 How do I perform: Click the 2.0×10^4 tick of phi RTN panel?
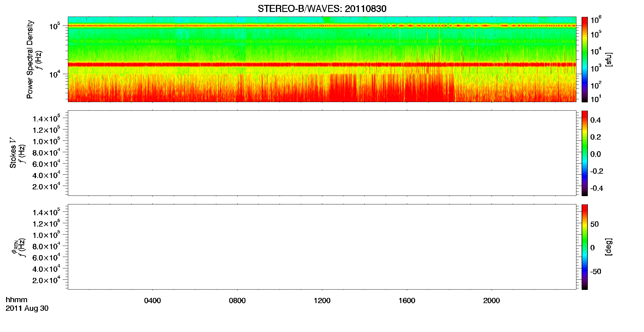coord(46,280)
